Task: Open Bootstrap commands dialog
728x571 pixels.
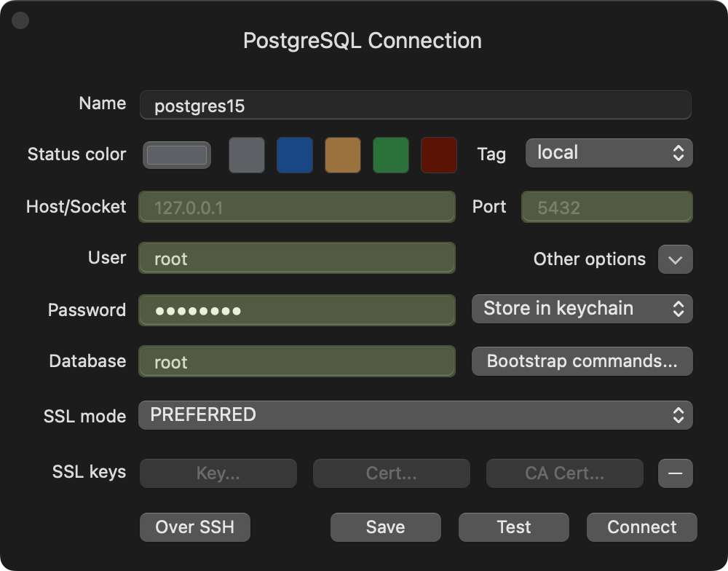Action: (x=582, y=361)
